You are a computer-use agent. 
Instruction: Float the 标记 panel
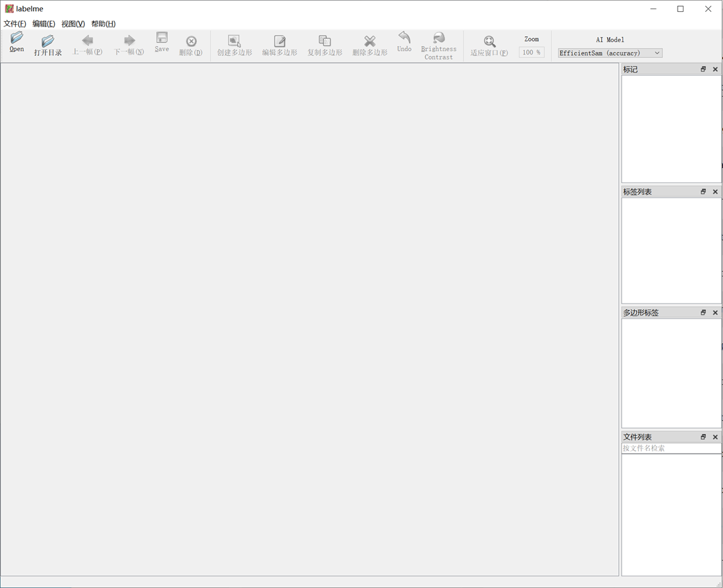point(703,69)
